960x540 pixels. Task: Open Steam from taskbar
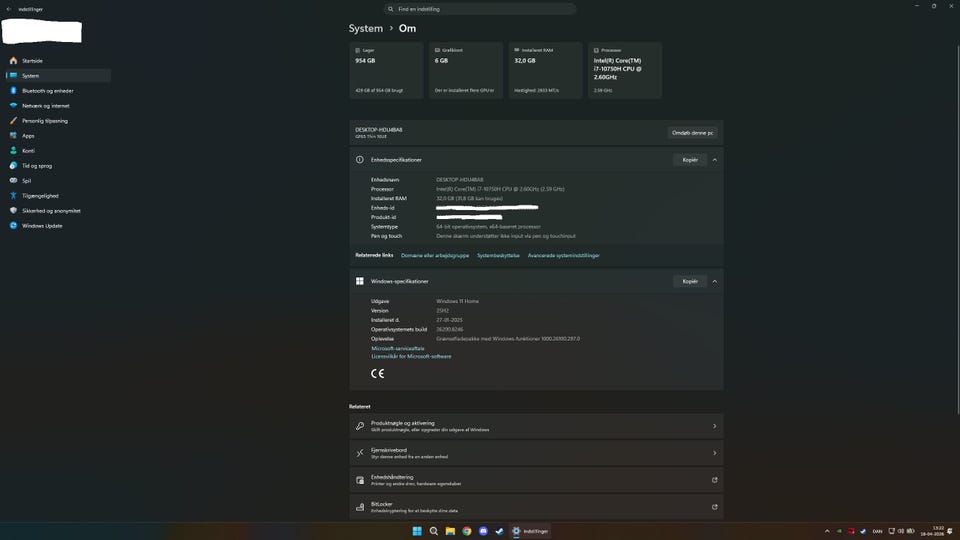(500, 531)
